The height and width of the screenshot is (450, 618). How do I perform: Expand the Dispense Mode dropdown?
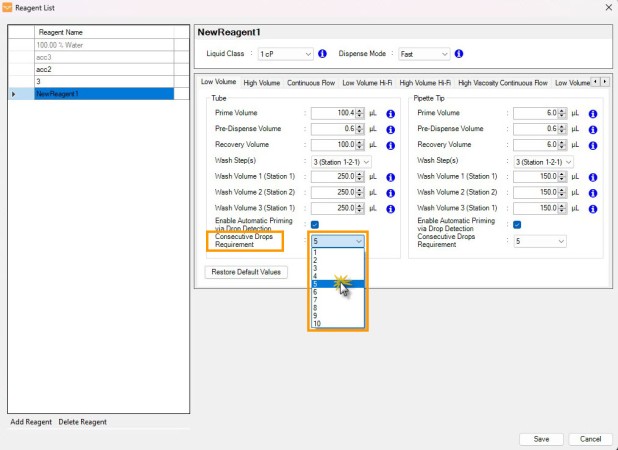tap(424, 54)
